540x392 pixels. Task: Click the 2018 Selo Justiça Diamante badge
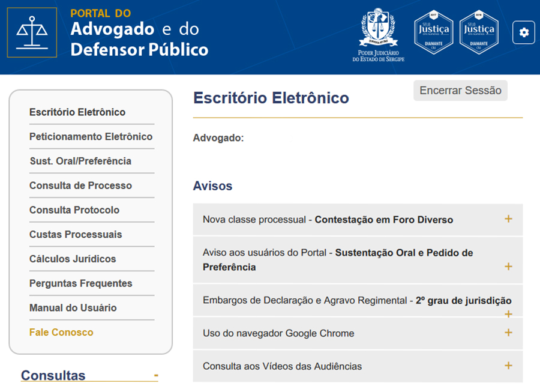pos(479,32)
